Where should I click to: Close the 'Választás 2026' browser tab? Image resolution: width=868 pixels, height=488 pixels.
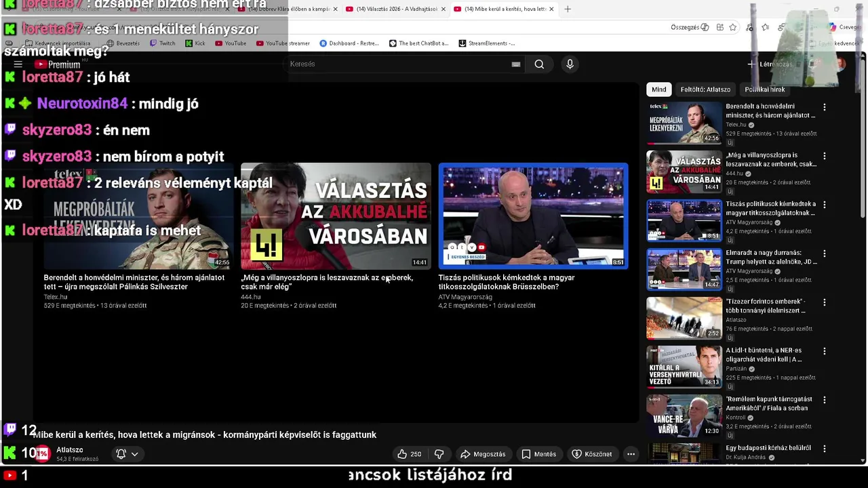pyautogui.click(x=443, y=9)
